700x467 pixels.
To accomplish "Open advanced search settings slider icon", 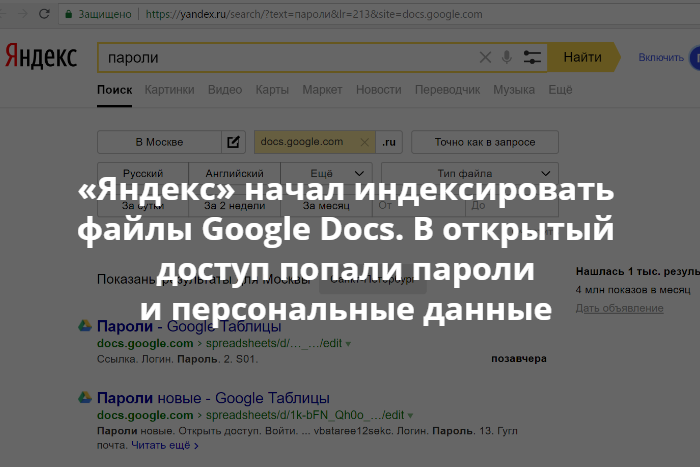I will pos(532,58).
